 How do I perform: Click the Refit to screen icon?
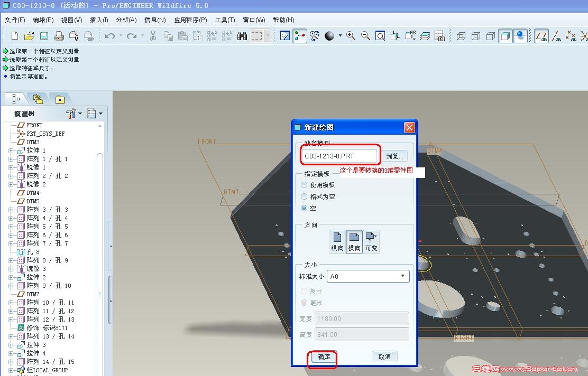tap(380, 36)
